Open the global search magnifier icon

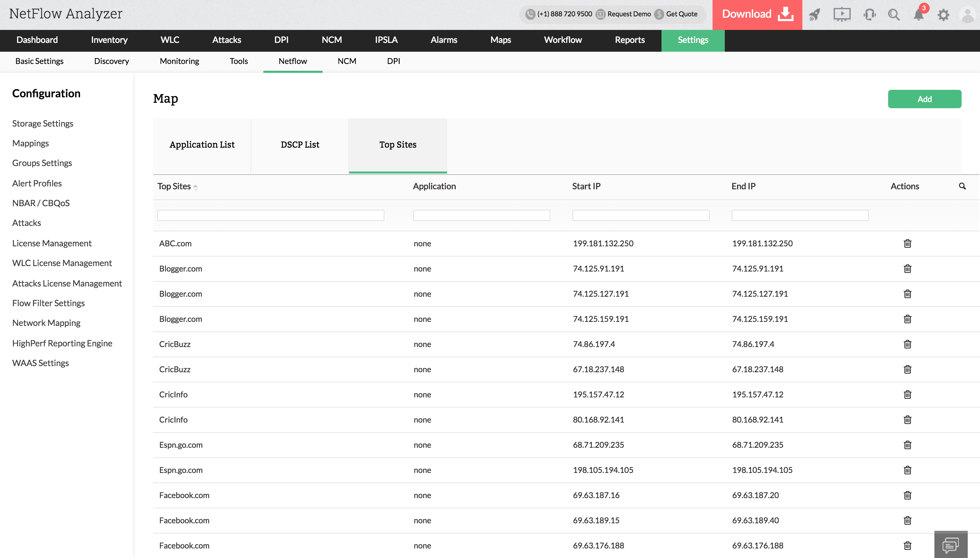(x=894, y=15)
